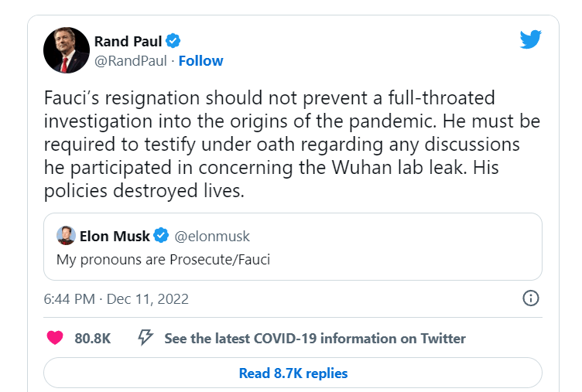This screenshot has height=392, width=582.
Task: Follow Rand Paul
Action: click(200, 60)
